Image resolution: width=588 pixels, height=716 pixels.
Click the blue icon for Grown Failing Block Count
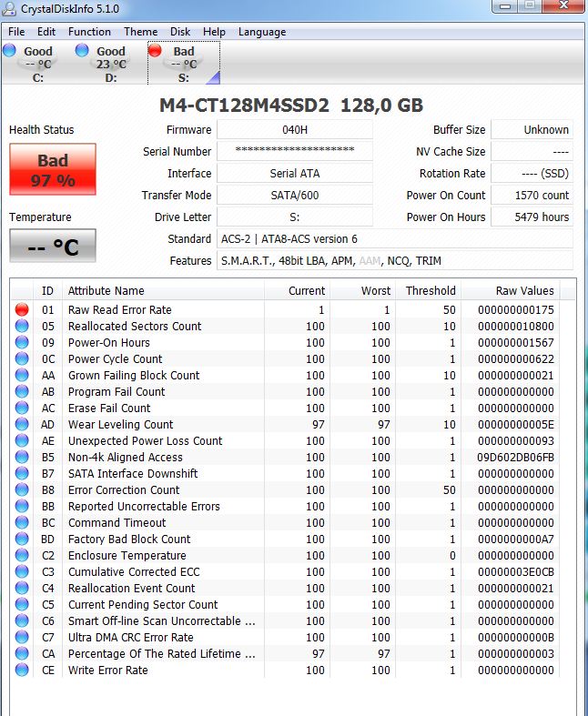pyautogui.click(x=22, y=375)
